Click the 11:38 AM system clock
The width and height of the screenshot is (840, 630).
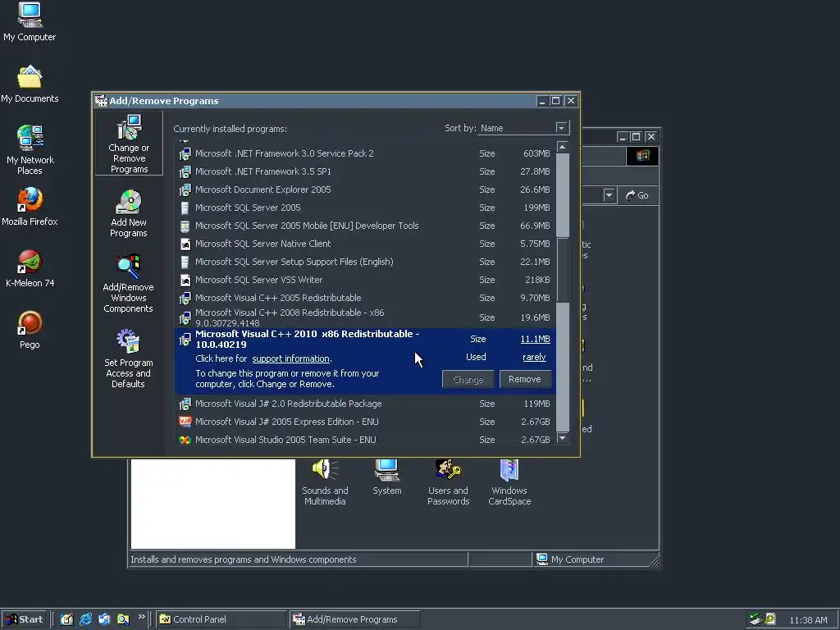(808, 620)
